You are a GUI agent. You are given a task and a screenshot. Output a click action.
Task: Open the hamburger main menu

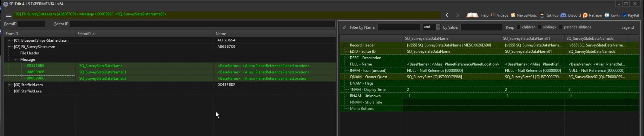point(9,15)
